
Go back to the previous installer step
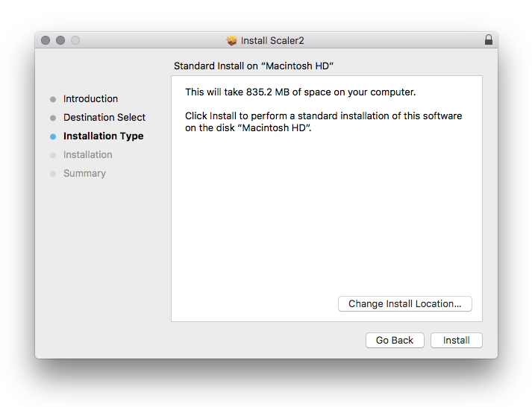[x=394, y=341]
